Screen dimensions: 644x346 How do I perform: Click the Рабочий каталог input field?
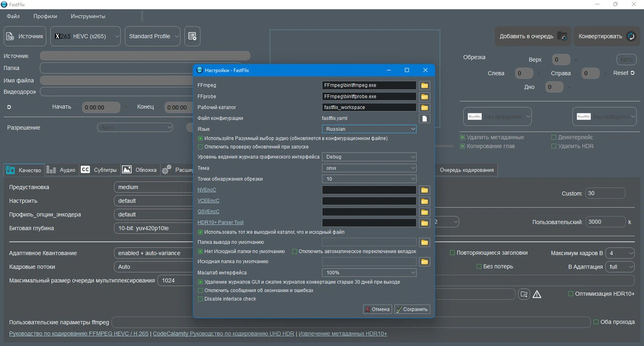pos(369,107)
